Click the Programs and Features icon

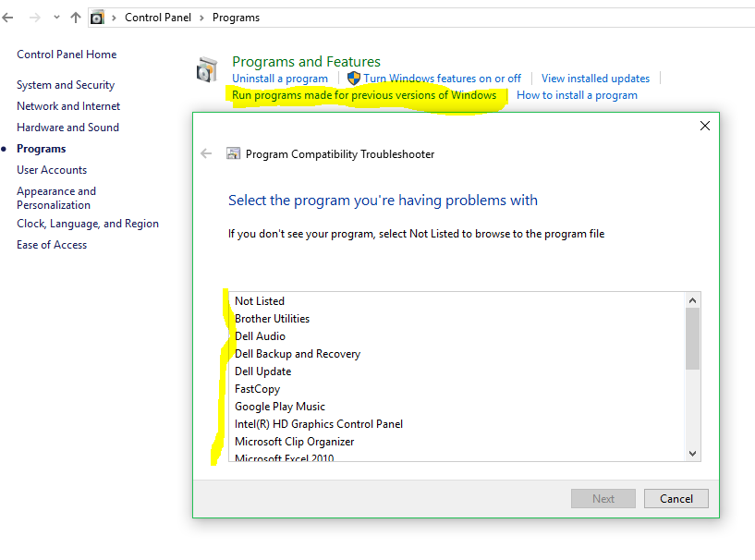point(207,70)
